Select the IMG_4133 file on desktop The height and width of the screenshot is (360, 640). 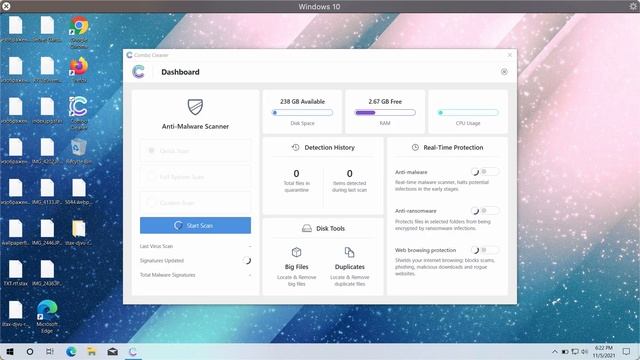(47, 191)
